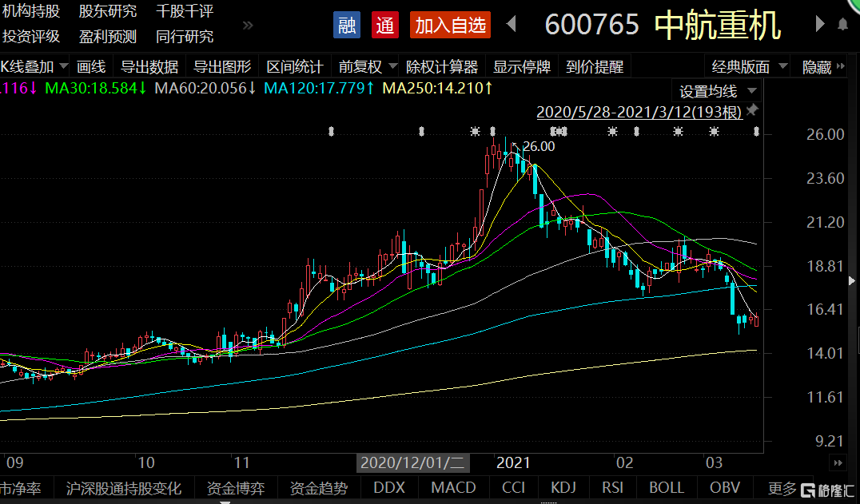The image size is (860, 504).
Task: Click MA60:20.056 indicator label
Action: (x=205, y=88)
